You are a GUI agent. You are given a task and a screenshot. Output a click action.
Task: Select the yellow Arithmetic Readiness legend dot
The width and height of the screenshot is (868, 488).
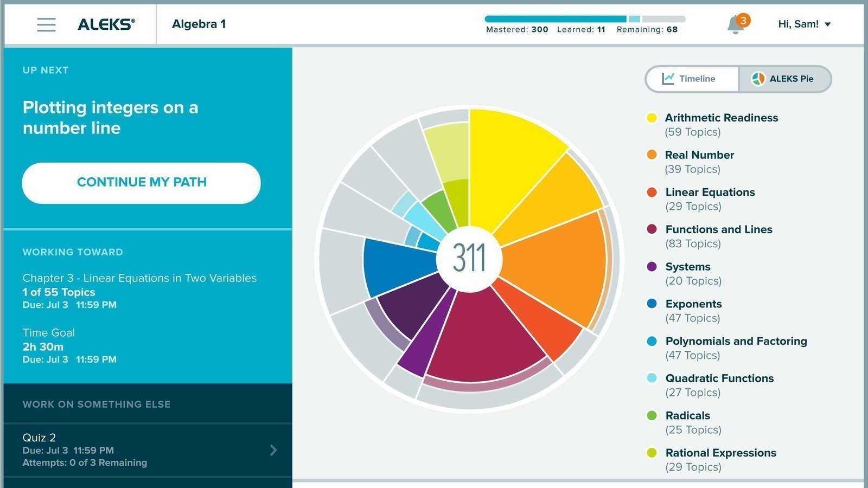(x=652, y=118)
